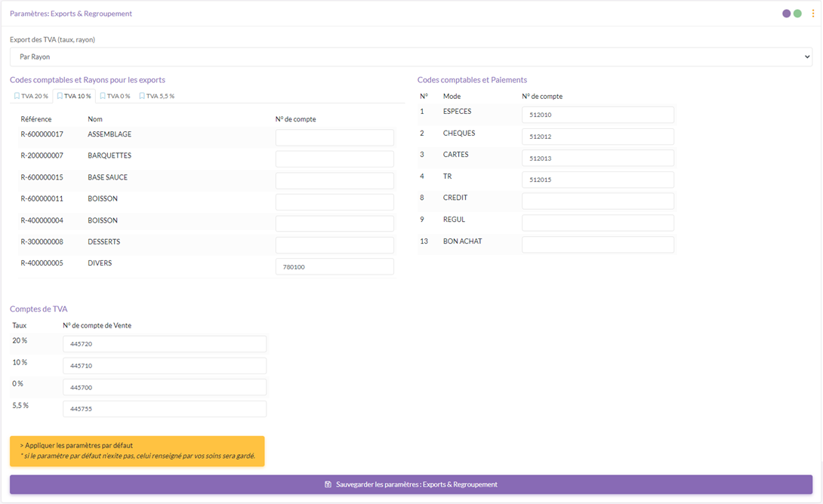823x504 pixels.
Task: Click the purple circle indicator in header
Action: point(787,14)
